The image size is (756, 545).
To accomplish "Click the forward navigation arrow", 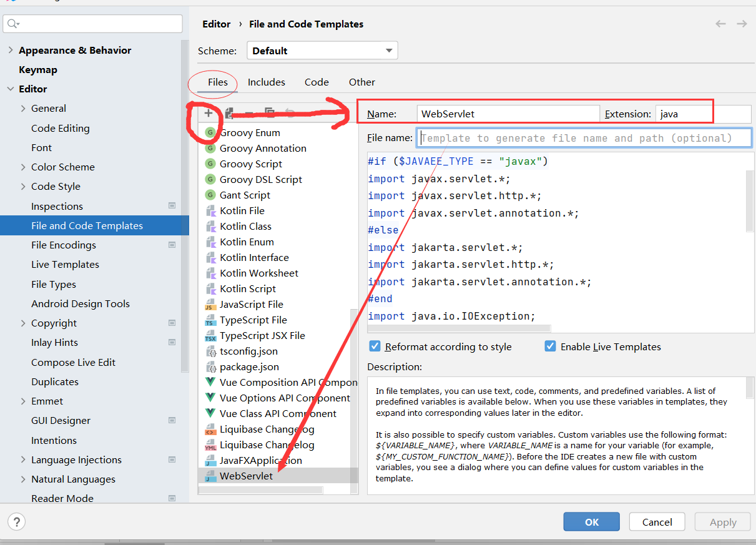I will [x=742, y=24].
